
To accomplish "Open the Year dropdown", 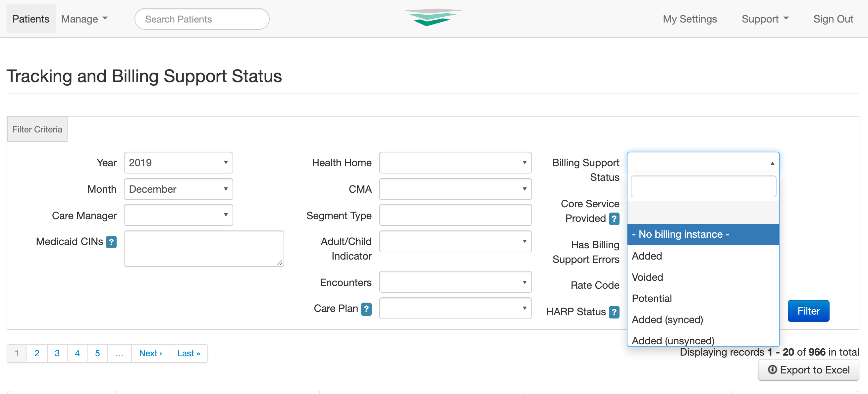I will (x=178, y=163).
